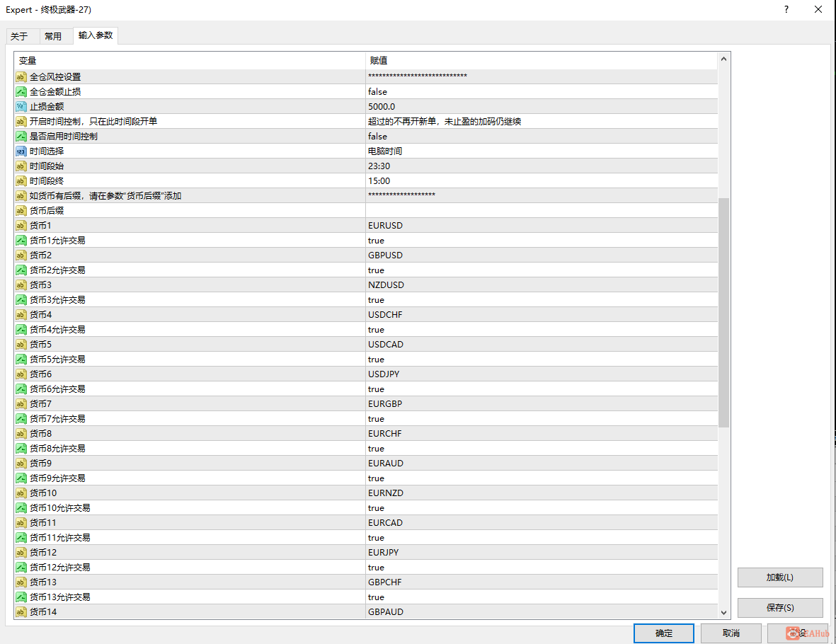Click the boolean icon beside 全仓金额止损

21,92
